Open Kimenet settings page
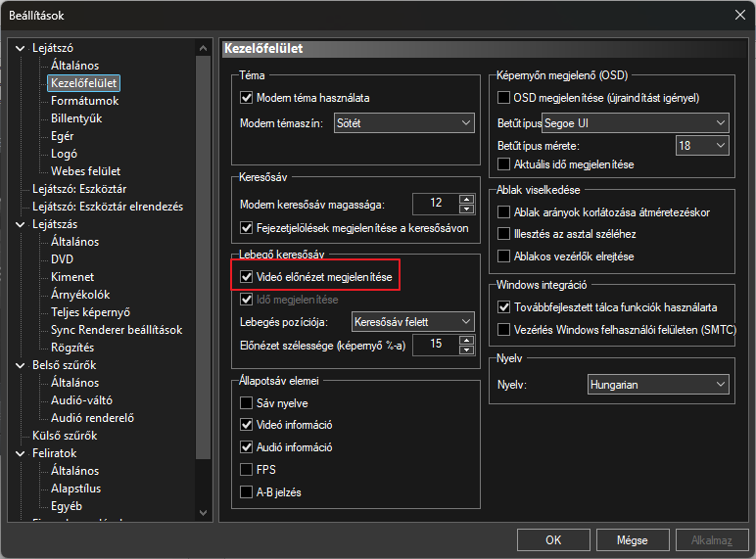 (72, 277)
